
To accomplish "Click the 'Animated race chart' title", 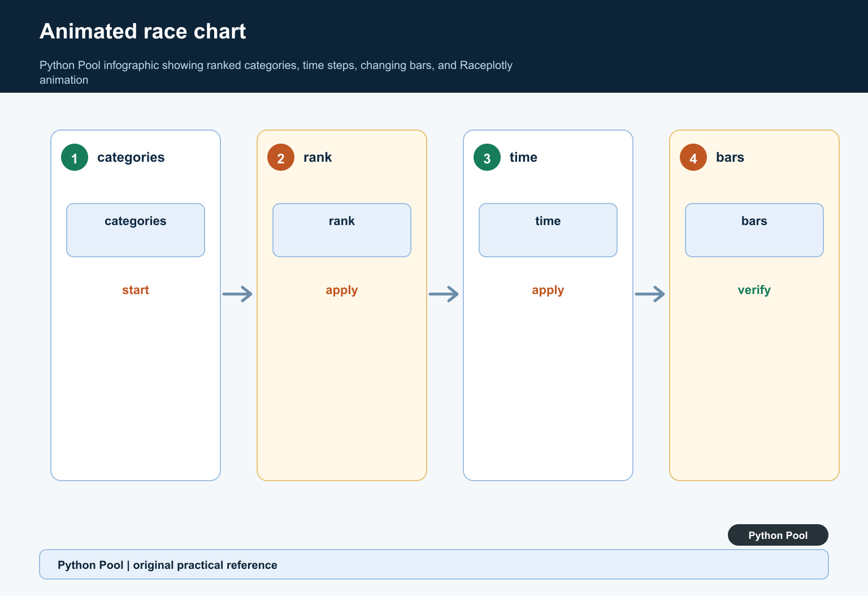I will pyautogui.click(x=143, y=31).
